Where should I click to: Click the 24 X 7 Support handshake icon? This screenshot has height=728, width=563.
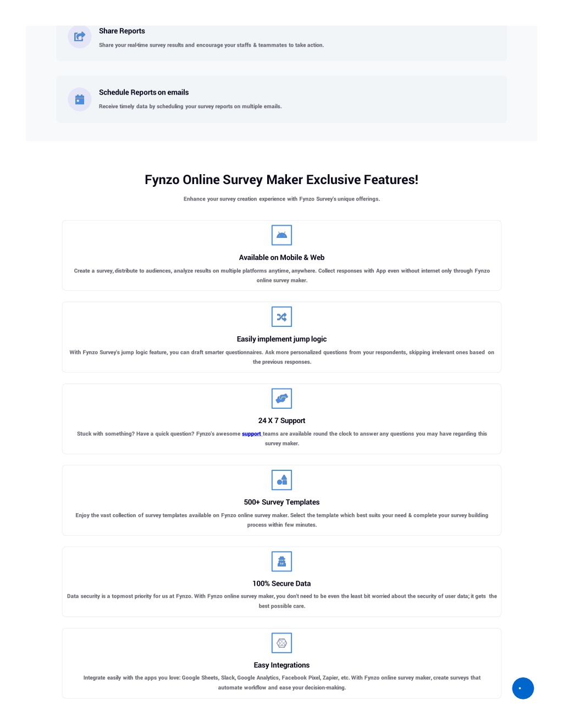(x=281, y=398)
